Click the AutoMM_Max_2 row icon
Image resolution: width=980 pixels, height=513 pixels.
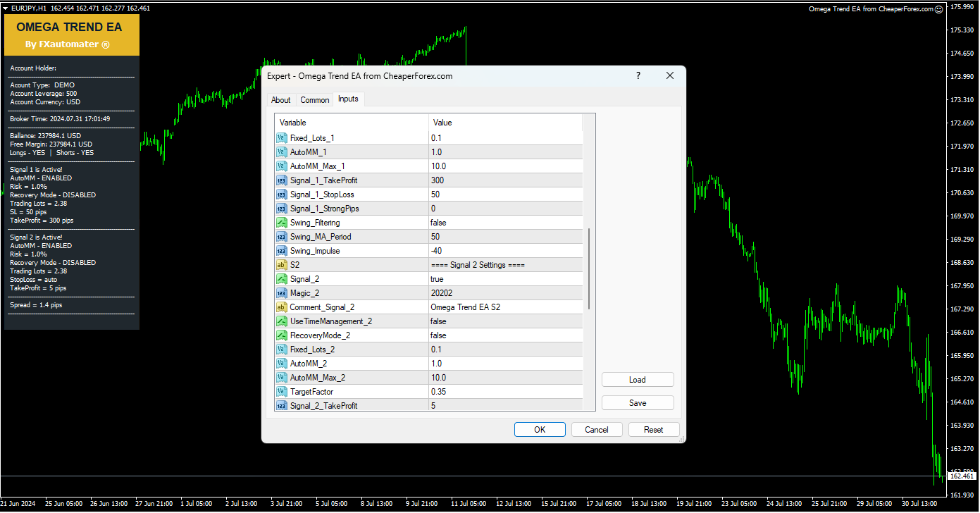(x=281, y=378)
